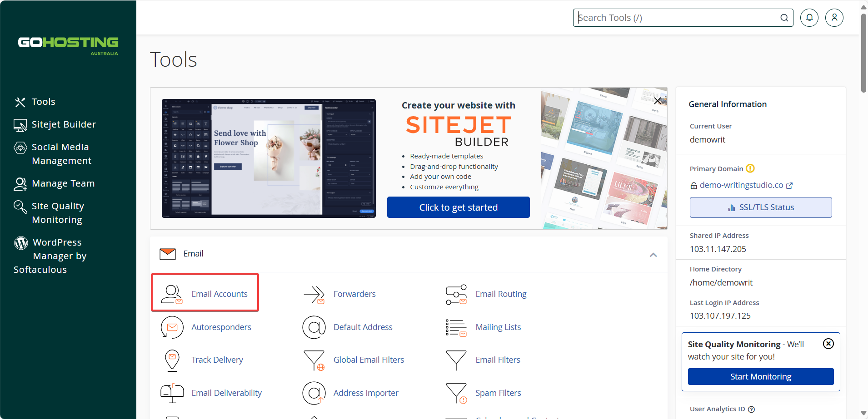Click the page vertical scrollbar thumb
Image resolution: width=868 pixels, height=419 pixels.
tap(863, 53)
